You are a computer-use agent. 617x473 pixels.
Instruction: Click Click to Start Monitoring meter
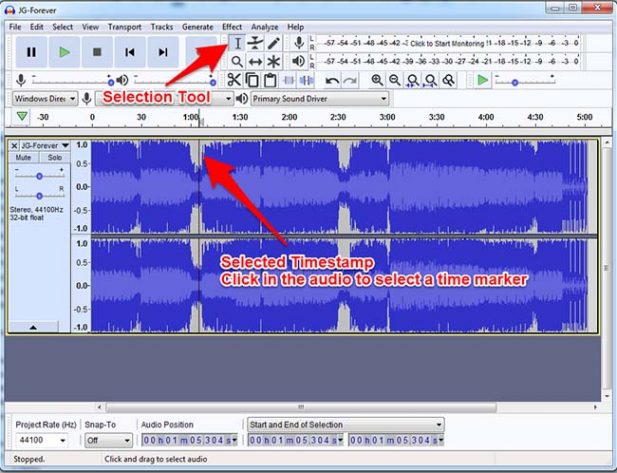(x=447, y=43)
